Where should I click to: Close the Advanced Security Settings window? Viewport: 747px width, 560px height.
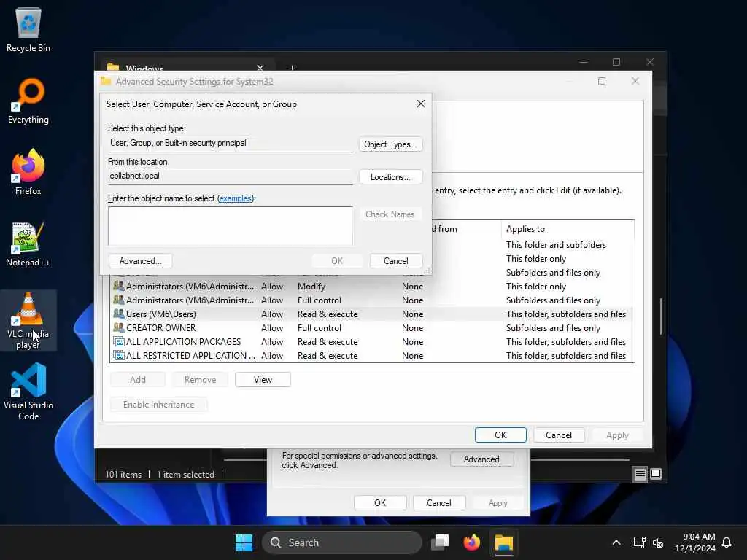pos(635,82)
